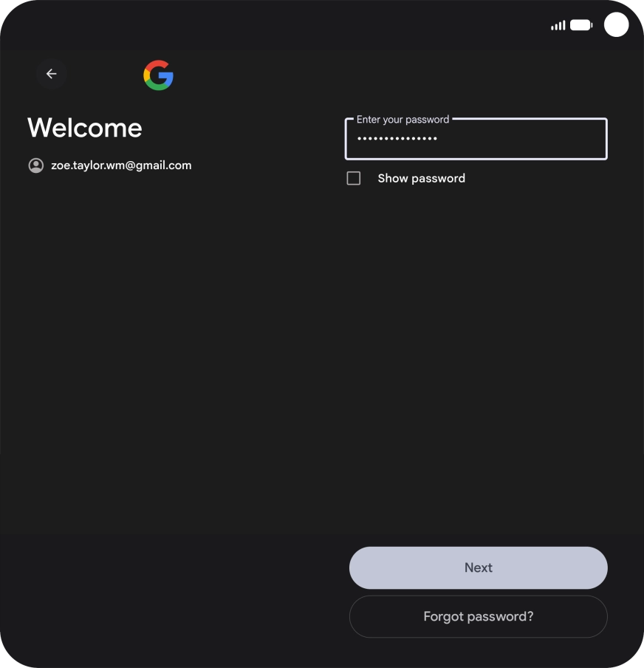The height and width of the screenshot is (668, 644).
Task: Click the Show password label text
Action: (x=421, y=178)
